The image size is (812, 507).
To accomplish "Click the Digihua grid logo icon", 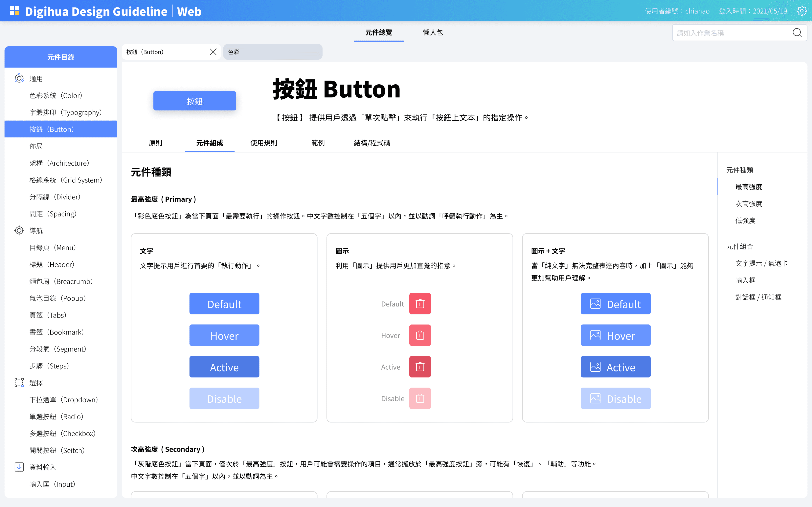I will coord(14,11).
